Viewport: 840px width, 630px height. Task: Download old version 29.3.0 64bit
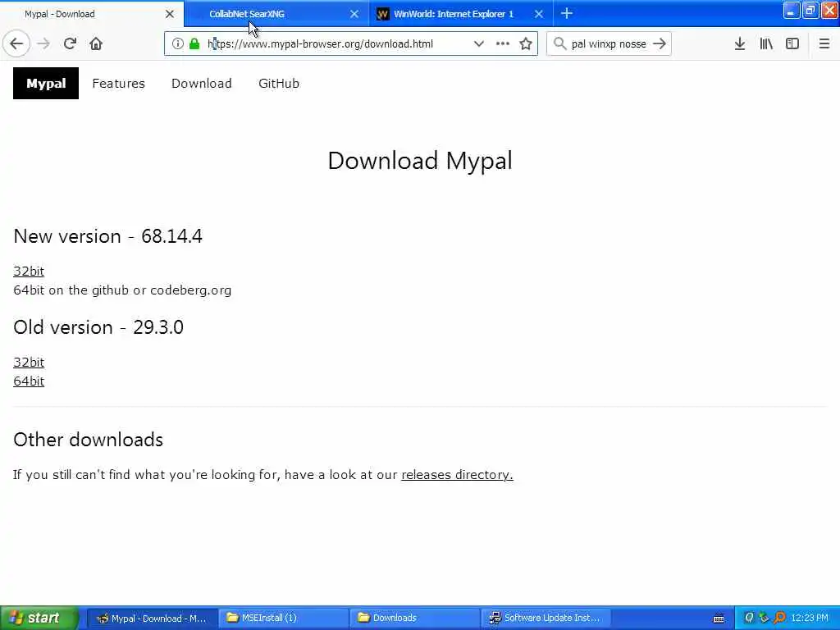click(x=29, y=381)
